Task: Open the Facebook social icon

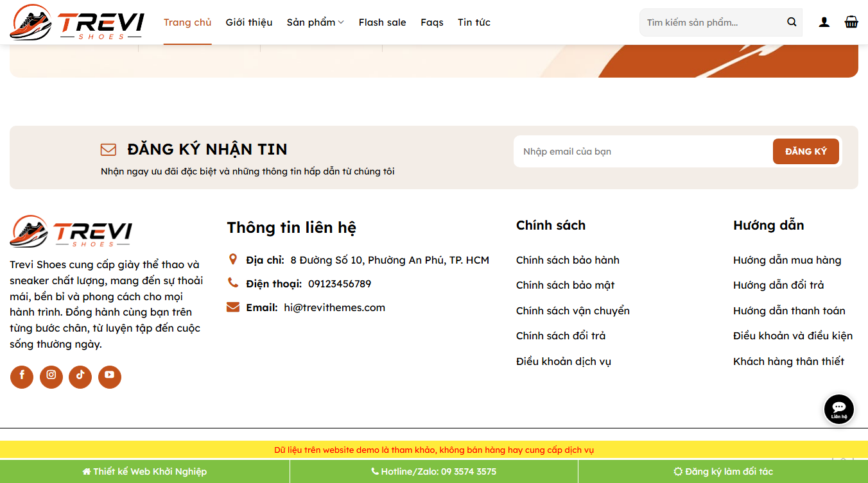Action: click(22, 377)
